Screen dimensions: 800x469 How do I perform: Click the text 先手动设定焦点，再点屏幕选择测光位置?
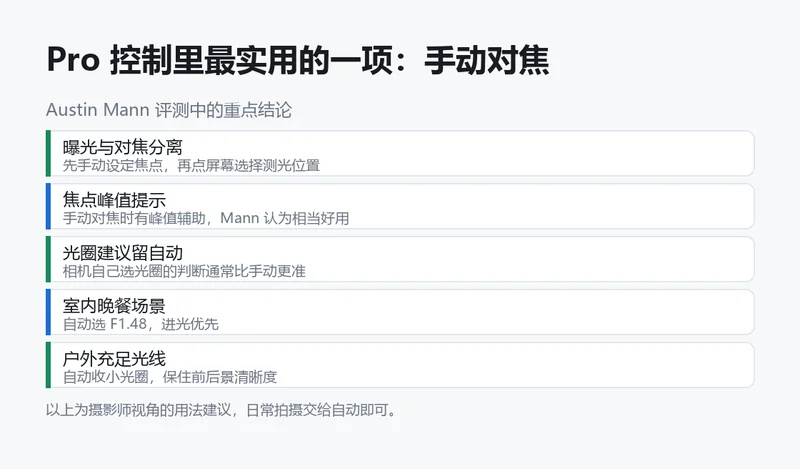[x=191, y=165]
